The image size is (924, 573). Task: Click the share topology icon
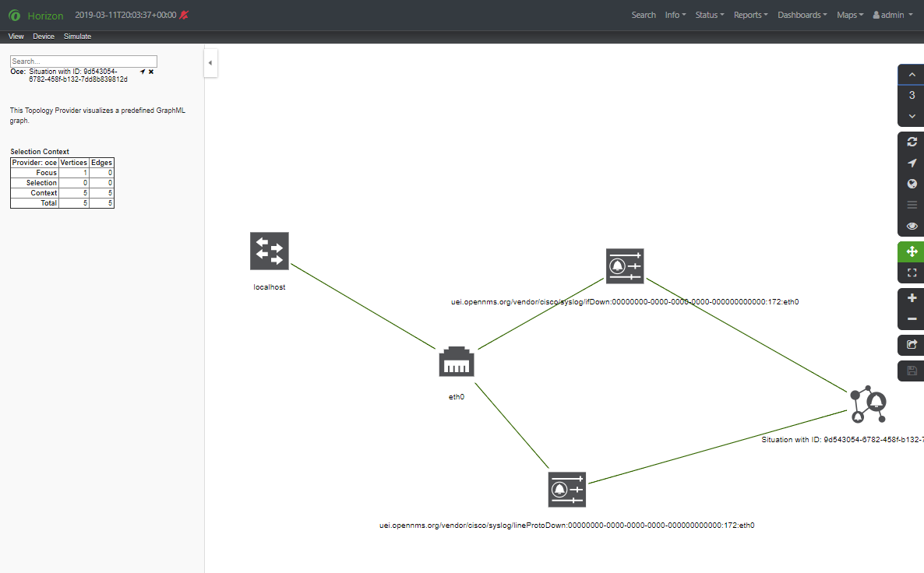click(x=911, y=345)
